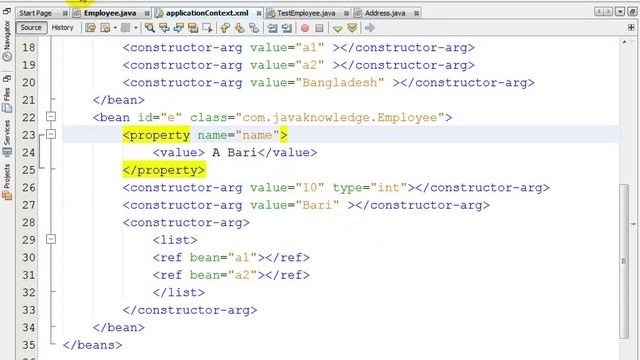Click the highlighted <property tag on line 23

[156, 135]
